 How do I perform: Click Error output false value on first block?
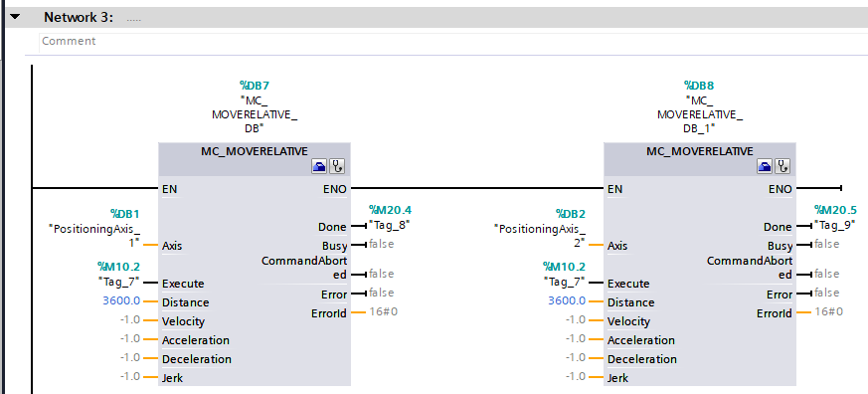click(x=382, y=293)
